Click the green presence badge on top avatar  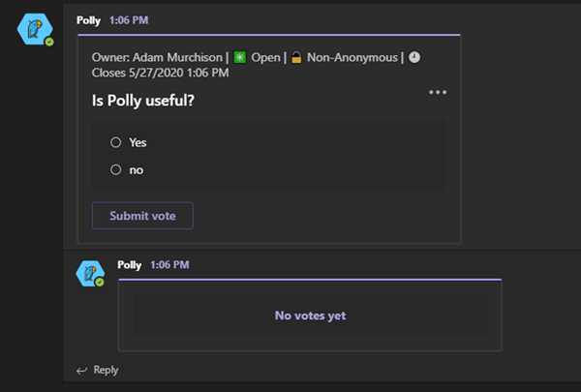(49, 42)
